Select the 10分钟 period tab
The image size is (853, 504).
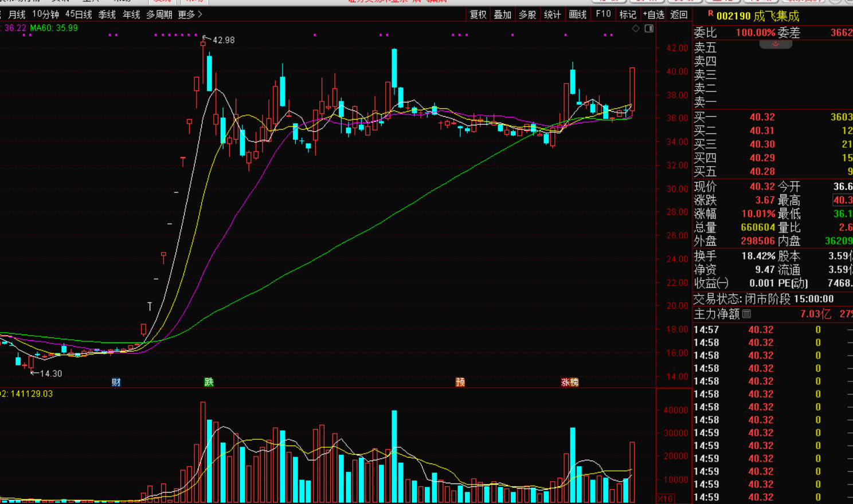[45, 14]
